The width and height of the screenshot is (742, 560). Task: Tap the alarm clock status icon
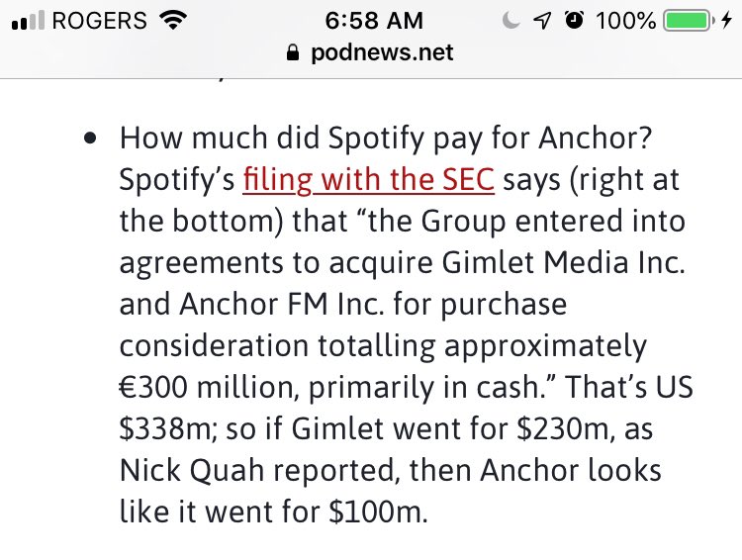572,20
